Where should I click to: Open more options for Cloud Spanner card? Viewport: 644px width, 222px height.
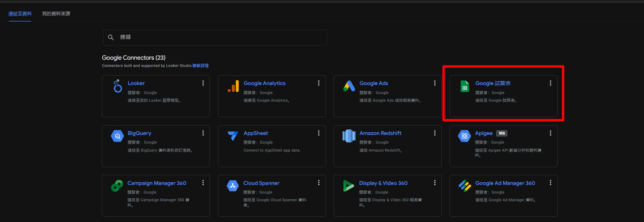click(319, 183)
